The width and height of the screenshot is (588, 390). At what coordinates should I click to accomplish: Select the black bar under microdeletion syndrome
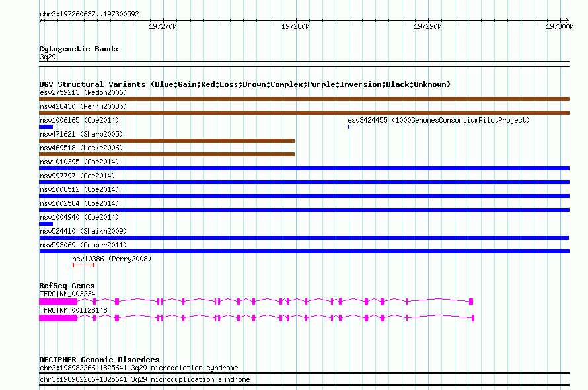coord(304,373)
